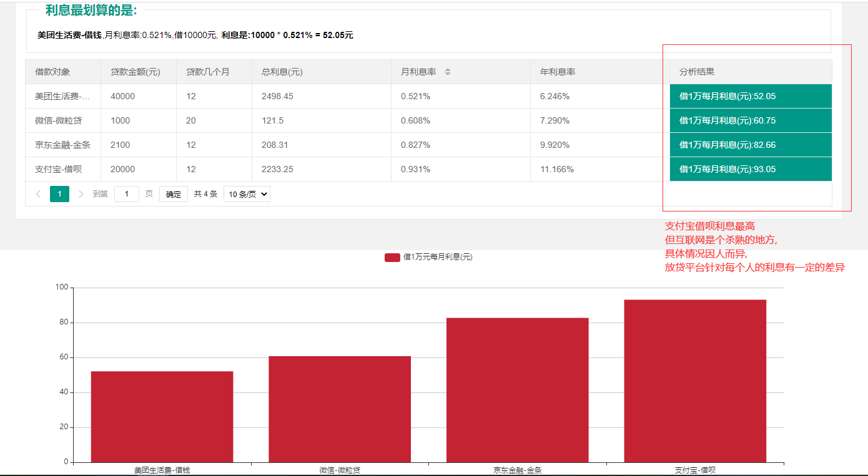868x476 pixels.
Task: Click total interest cell 121.5
Action: 322,120
